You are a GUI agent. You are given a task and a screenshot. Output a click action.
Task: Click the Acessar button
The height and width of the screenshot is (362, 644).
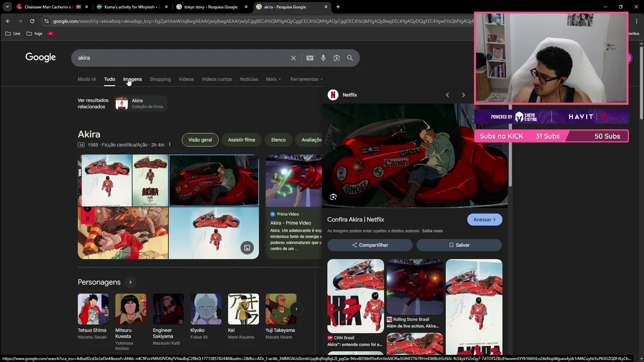(485, 220)
